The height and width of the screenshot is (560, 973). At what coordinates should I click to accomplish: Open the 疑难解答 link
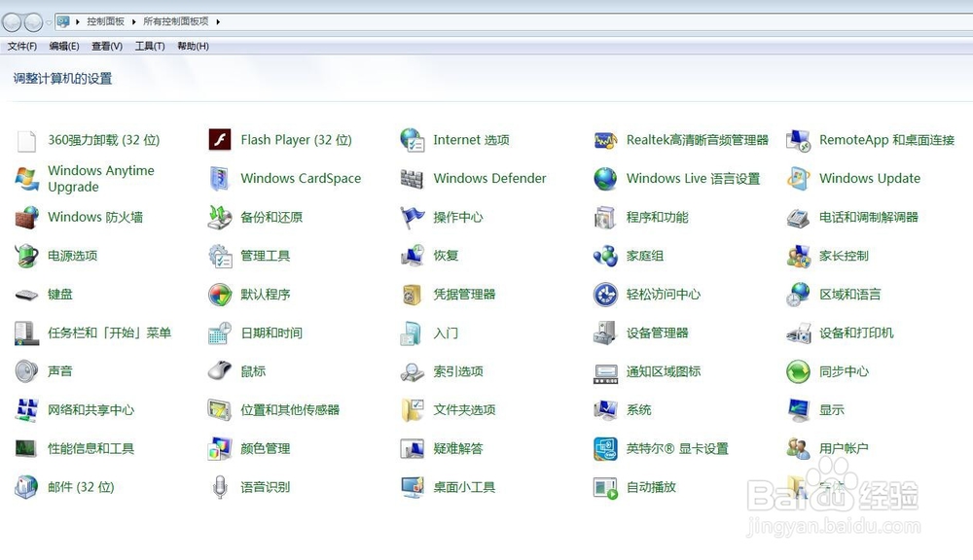point(458,448)
